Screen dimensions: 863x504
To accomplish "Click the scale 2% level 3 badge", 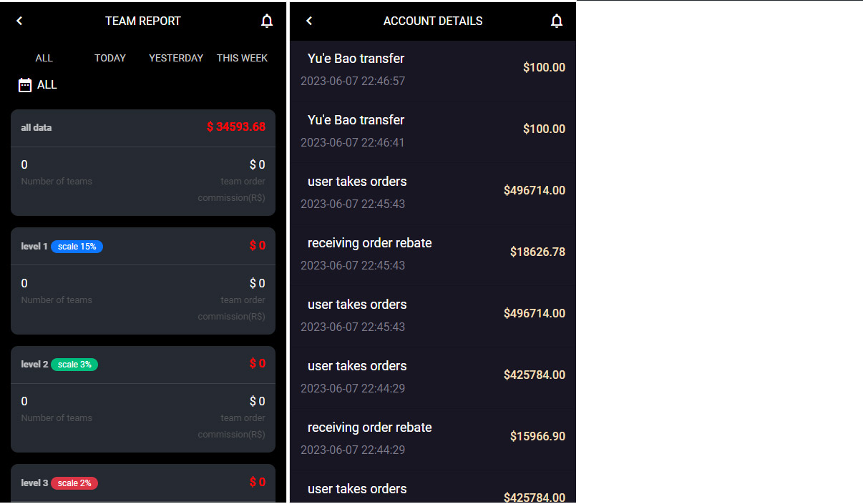I will (74, 483).
